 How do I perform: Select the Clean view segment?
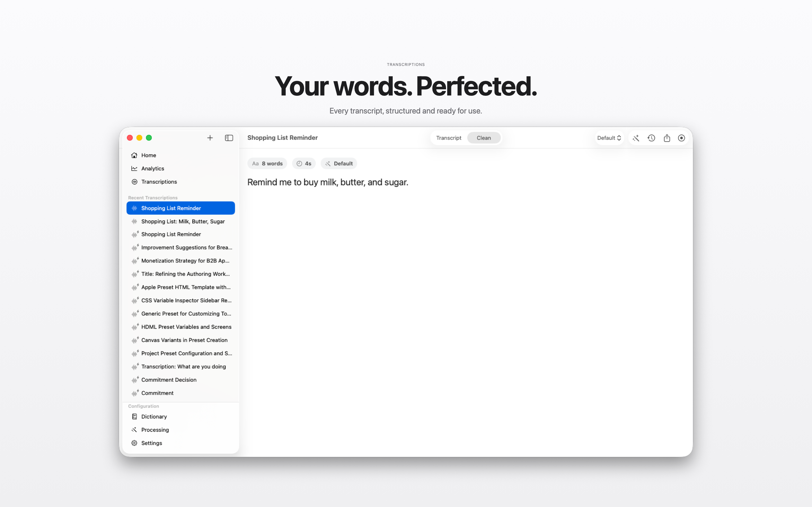tap(484, 138)
